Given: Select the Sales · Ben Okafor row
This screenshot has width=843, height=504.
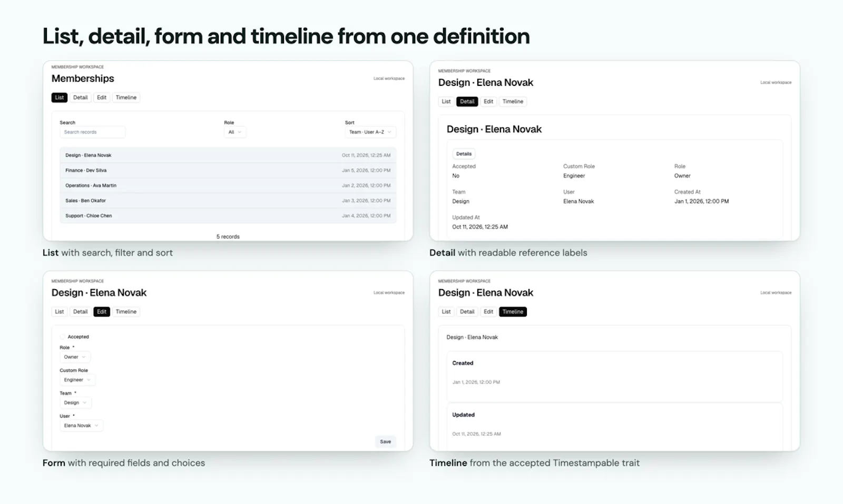Looking at the screenshot, I should pos(228,201).
